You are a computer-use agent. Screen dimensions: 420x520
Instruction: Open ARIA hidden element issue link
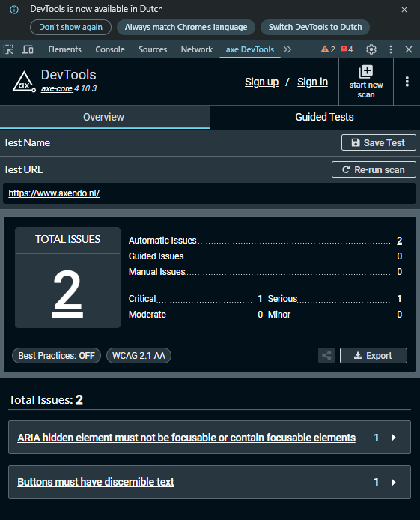tap(186, 438)
